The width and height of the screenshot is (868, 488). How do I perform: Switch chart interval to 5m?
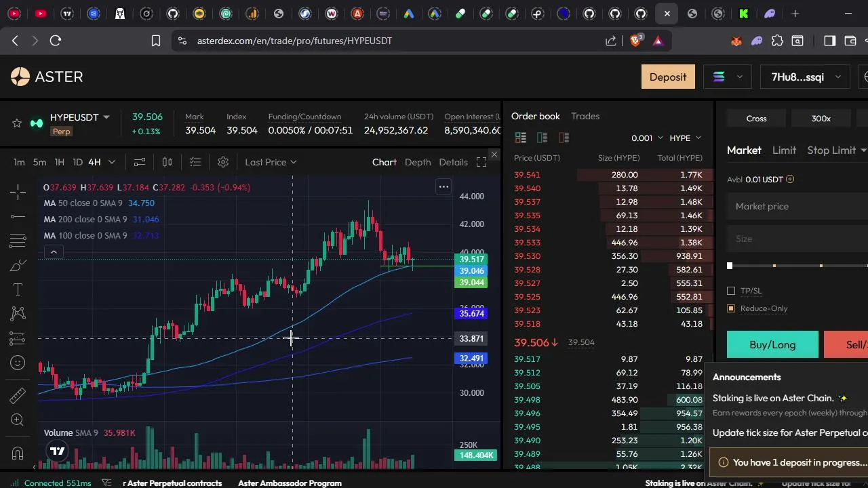[x=39, y=162]
